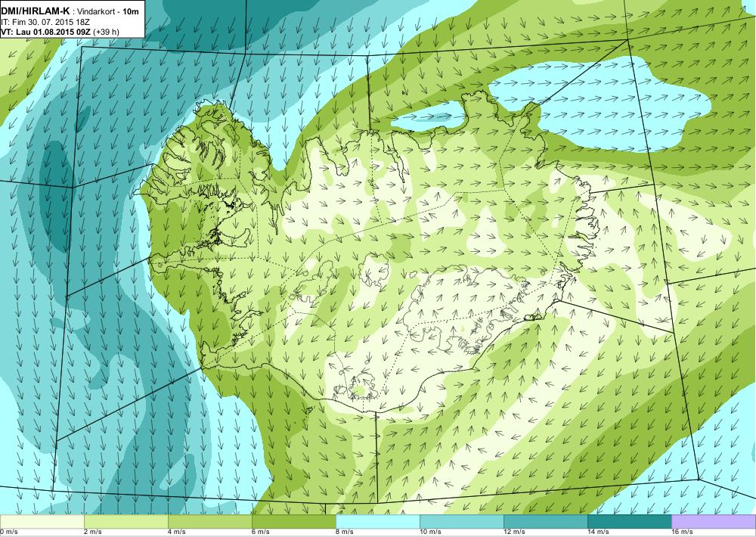Click the dark green 6–8 m/s legend swatch
The height and width of the screenshot is (537, 756).
coord(293,522)
